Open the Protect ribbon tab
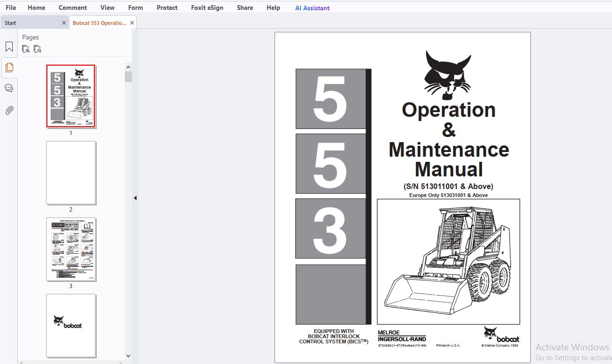612x364 pixels. coord(167,8)
